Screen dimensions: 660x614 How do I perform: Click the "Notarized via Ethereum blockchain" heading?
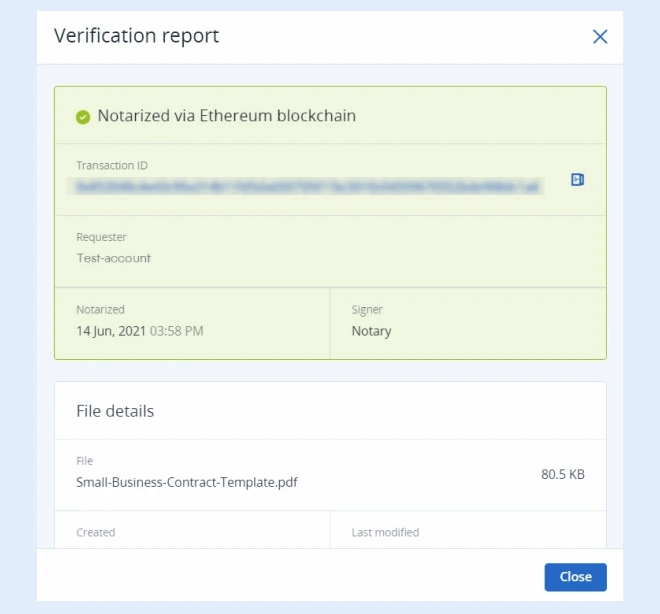click(226, 116)
